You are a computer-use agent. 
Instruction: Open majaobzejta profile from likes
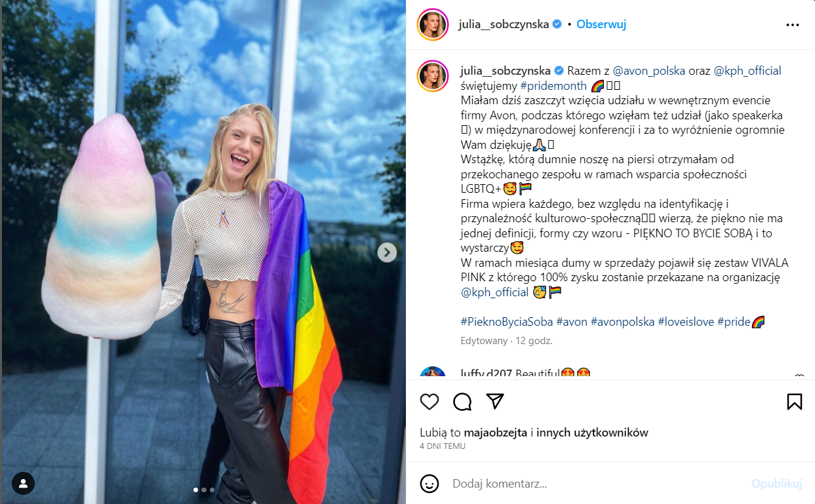click(496, 433)
